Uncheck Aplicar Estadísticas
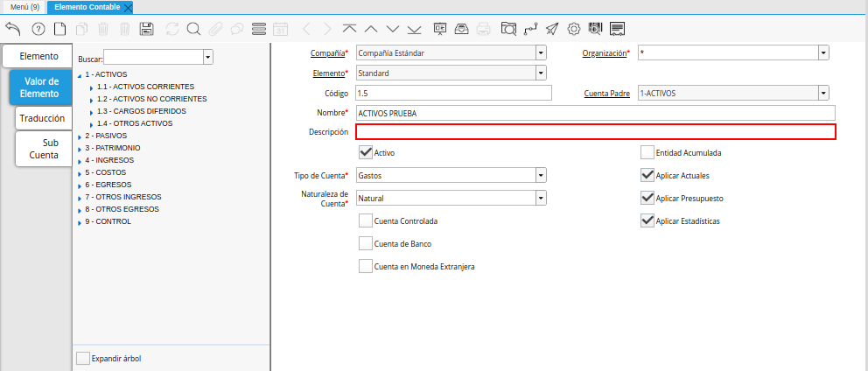The height and width of the screenshot is (371, 868). click(647, 220)
